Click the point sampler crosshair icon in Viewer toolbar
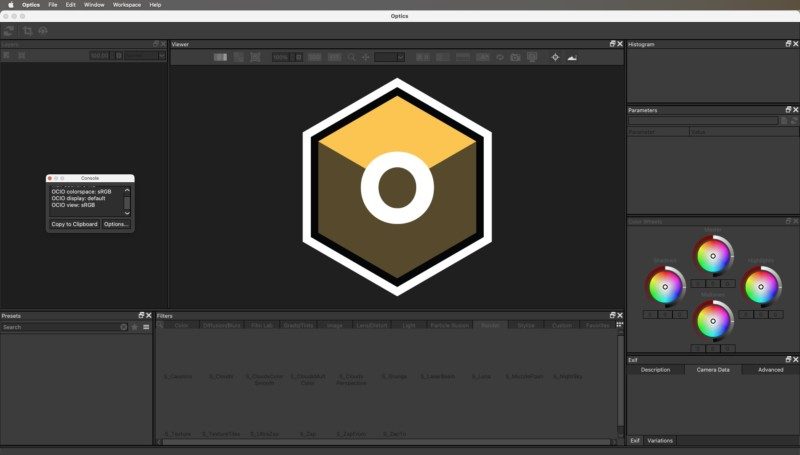This screenshot has width=800, height=455. [x=555, y=57]
